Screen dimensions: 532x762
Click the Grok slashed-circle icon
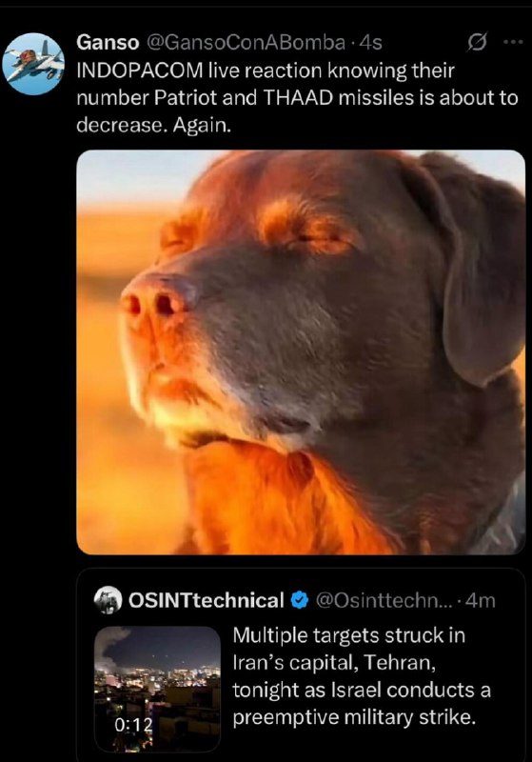pos(476,43)
